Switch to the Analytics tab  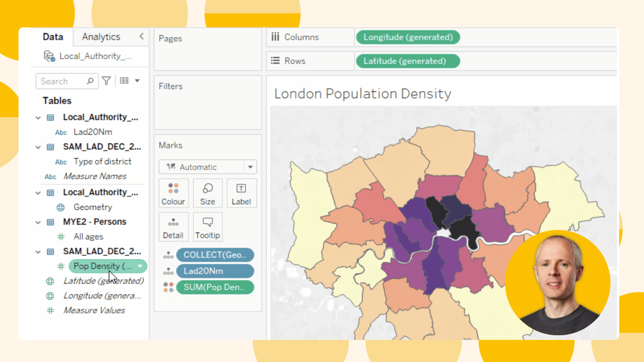[x=101, y=37]
